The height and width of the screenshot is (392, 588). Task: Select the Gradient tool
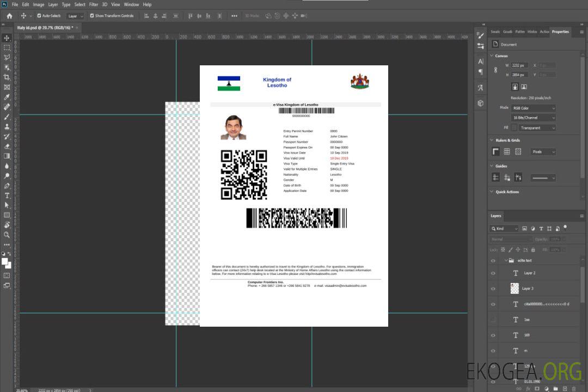coord(7,156)
